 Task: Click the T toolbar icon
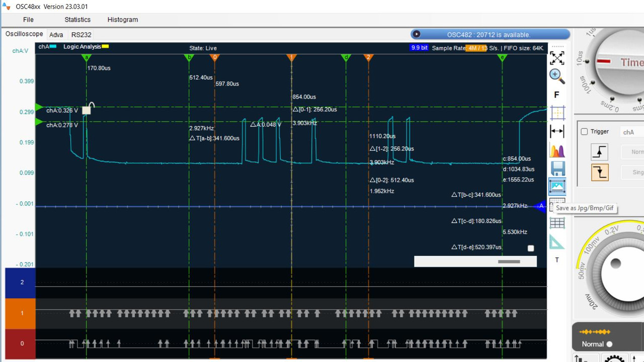click(x=557, y=260)
